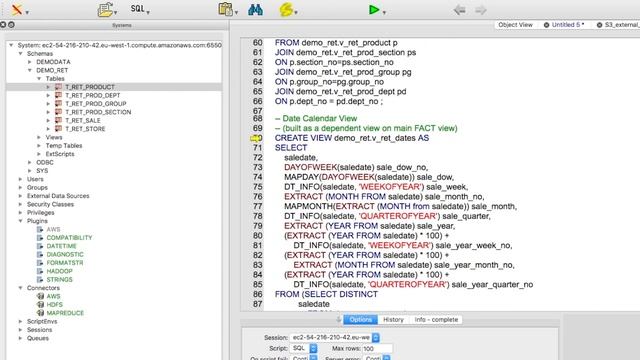Expand the Users tree node
This screenshot has width=640, height=360.
pyautogui.click(x=20, y=179)
